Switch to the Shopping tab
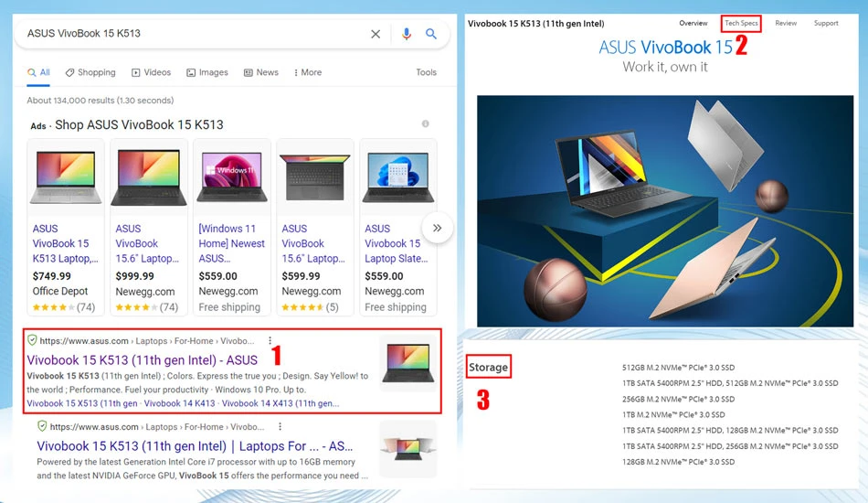868x503 pixels. pyautogui.click(x=90, y=72)
